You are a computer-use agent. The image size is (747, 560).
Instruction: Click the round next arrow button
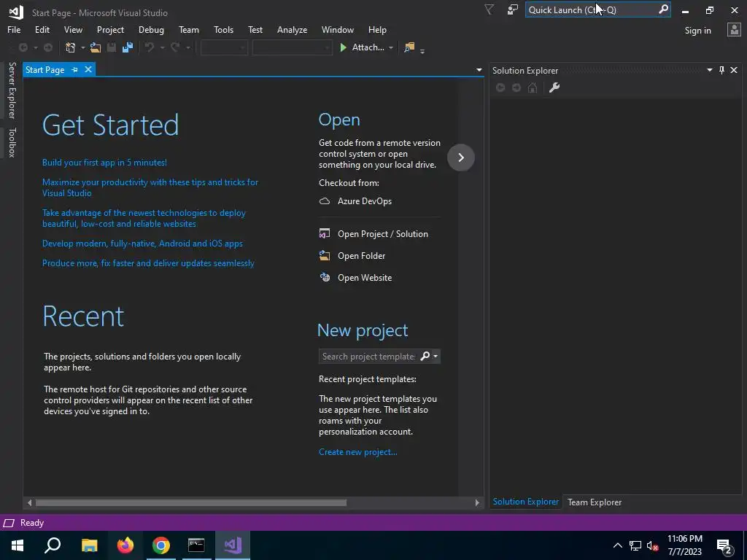point(461,157)
